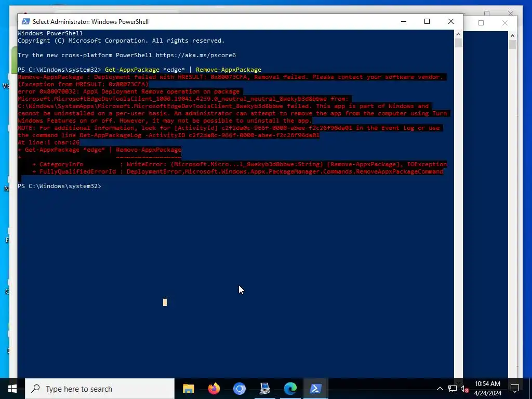Click the search magnifier icon in taskbar
Image resolution: width=532 pixels, height=399 pixels.
pyautogui.click(x=35, y=389)
